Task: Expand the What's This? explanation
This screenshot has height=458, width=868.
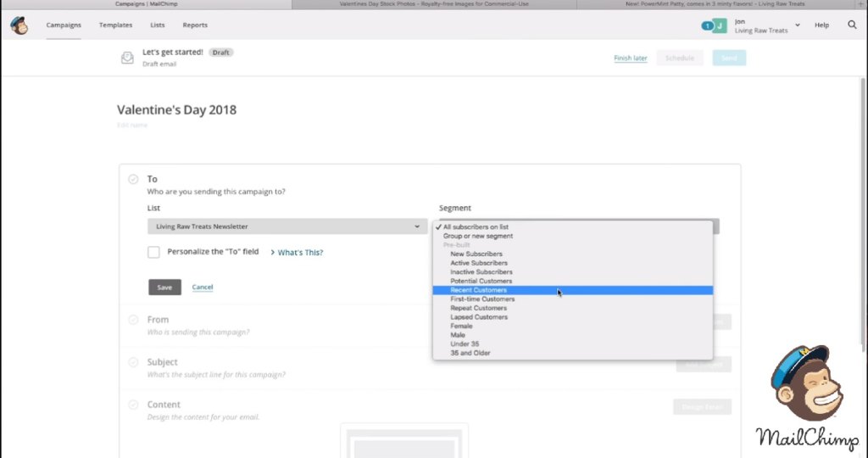Action: (x=297, y=253)
